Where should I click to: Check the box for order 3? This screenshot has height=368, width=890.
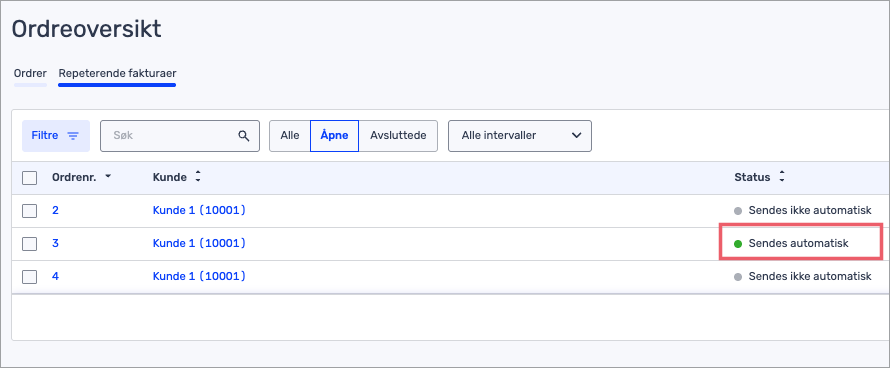point(30,244)
